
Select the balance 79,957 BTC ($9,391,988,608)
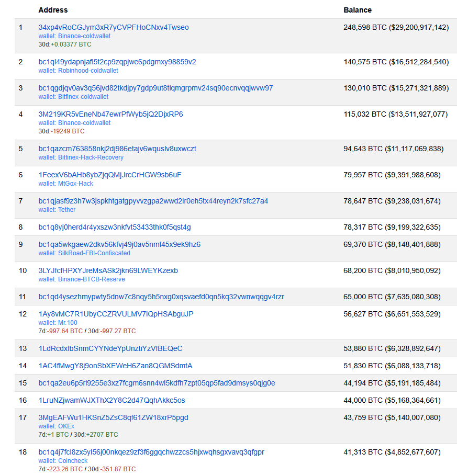392,175
